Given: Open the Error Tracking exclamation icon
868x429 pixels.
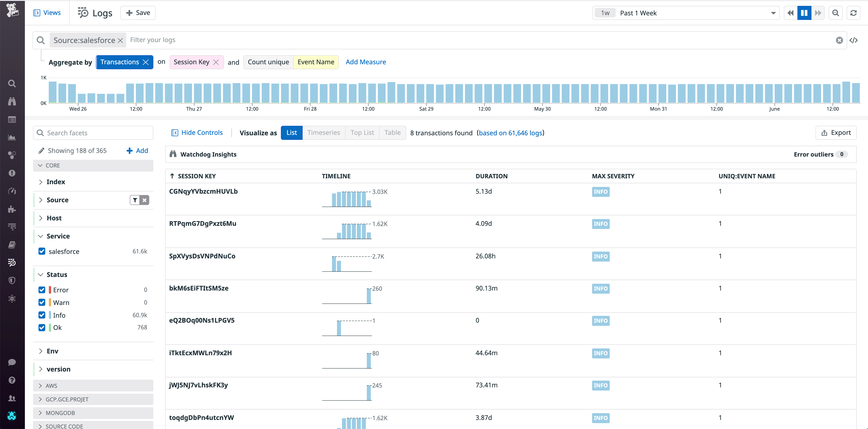Looking at the screenshot, I should click(x=12, y=173).
